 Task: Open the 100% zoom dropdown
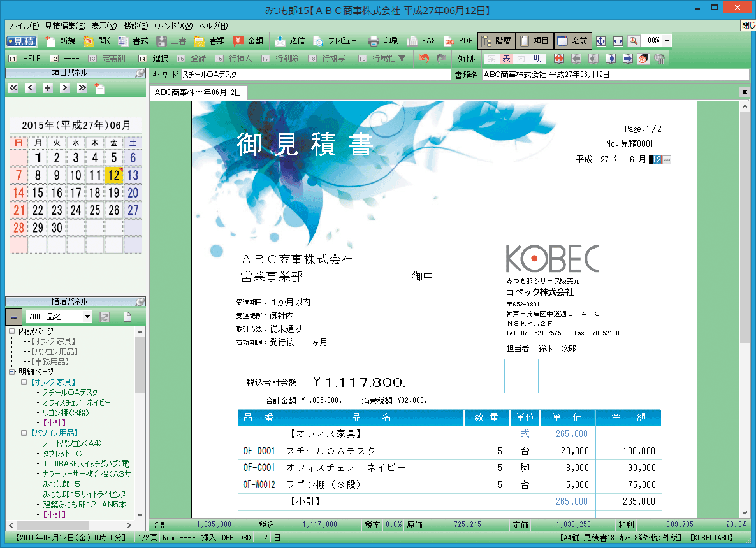(667, 41)
